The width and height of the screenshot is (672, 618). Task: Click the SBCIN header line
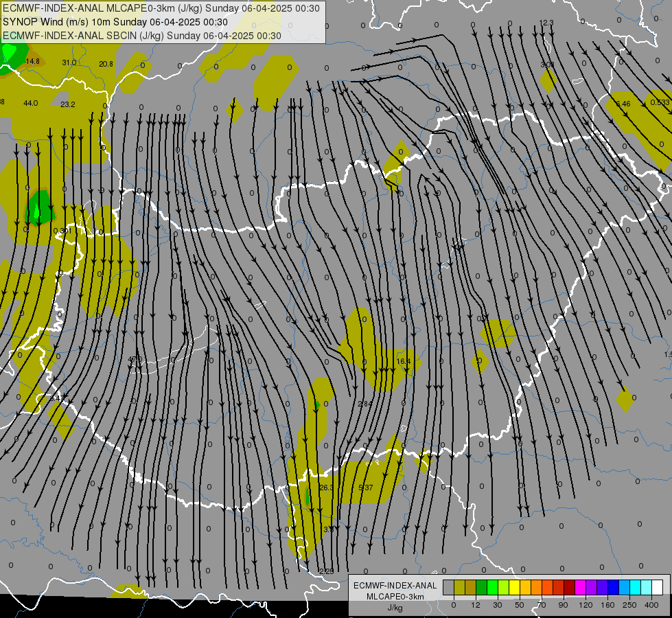[x=142, y=36]
